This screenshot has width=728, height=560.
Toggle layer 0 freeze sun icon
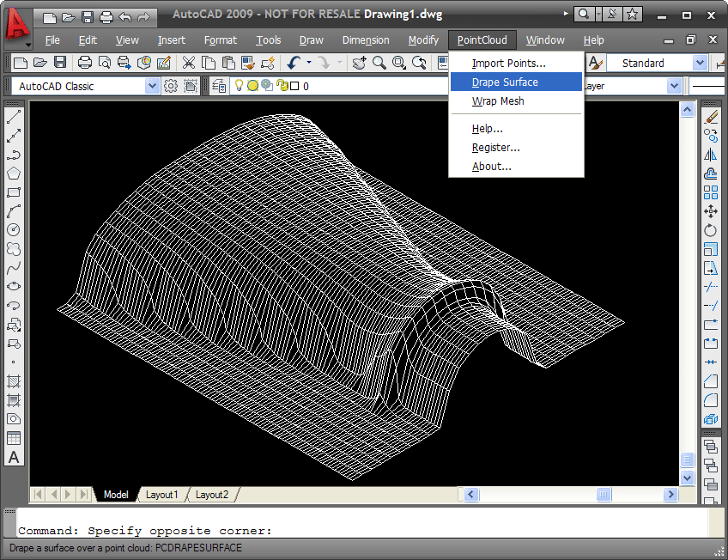[252, 85]
